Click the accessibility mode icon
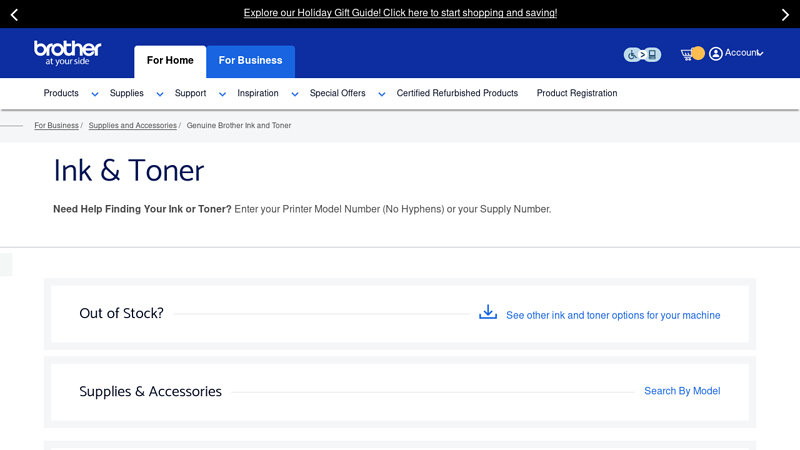Screen dimensions: 800x450 642,55
